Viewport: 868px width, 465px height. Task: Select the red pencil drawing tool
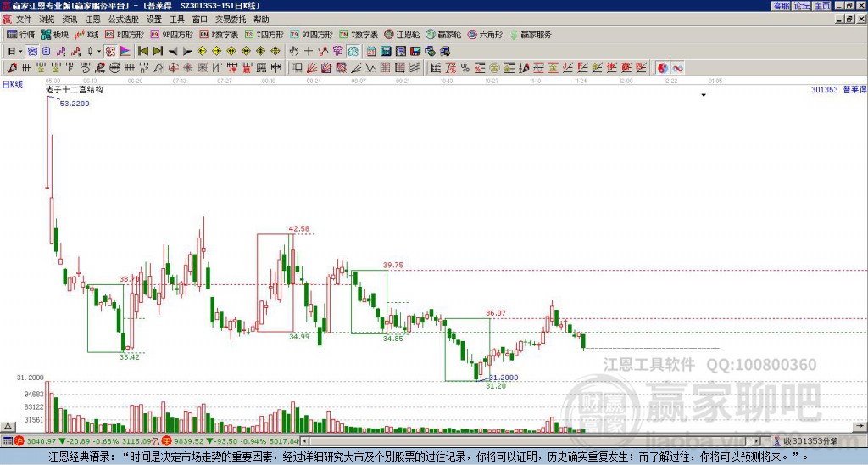[12, 68]
